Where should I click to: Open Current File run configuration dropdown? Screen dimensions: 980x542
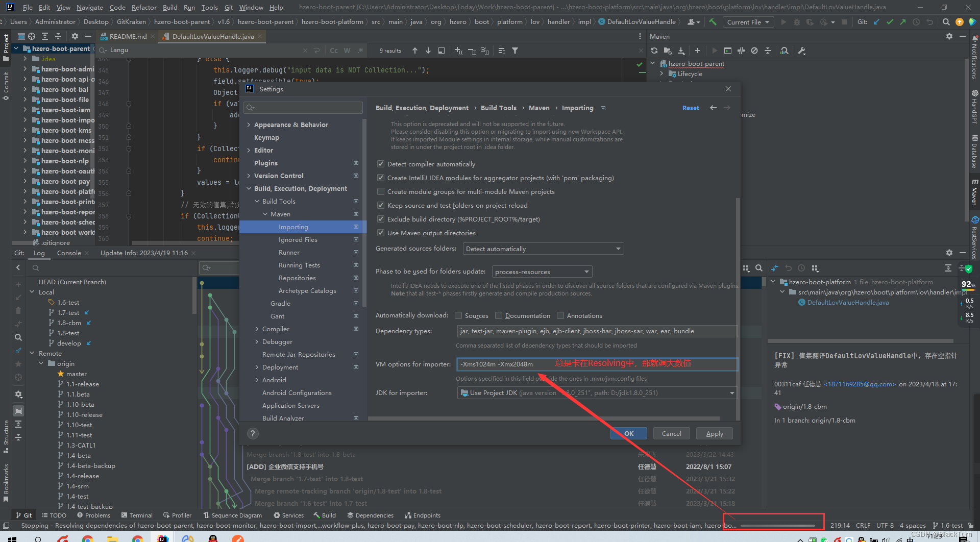pyautogui.click(x=748, y=22)
